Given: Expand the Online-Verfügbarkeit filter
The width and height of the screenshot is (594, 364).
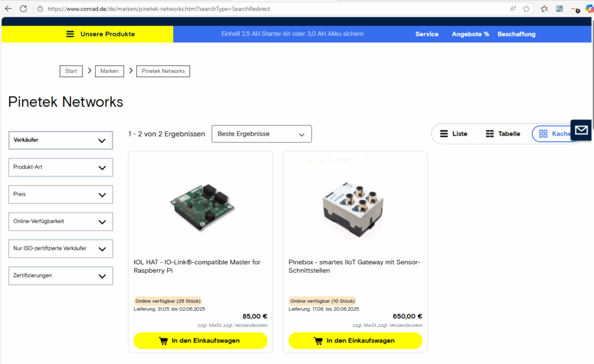Looking at the screenshot, I should [61, 221].
